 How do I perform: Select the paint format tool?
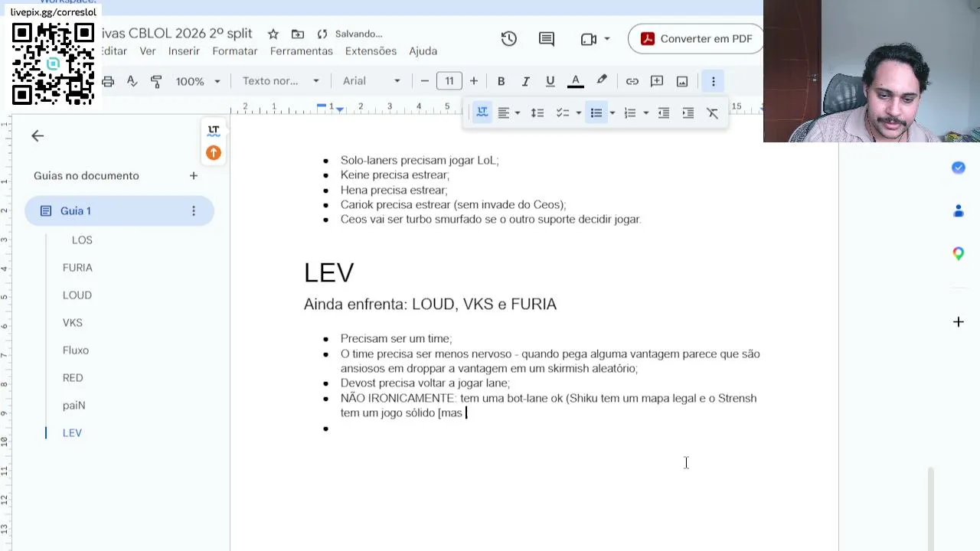156,81
